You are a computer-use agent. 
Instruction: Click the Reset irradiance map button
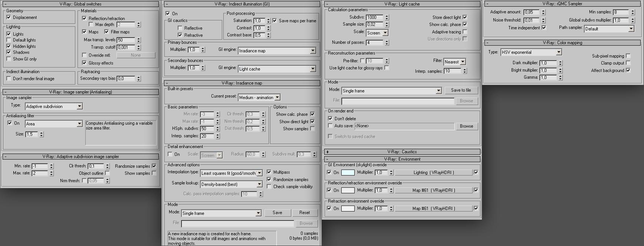coord(305,213)
